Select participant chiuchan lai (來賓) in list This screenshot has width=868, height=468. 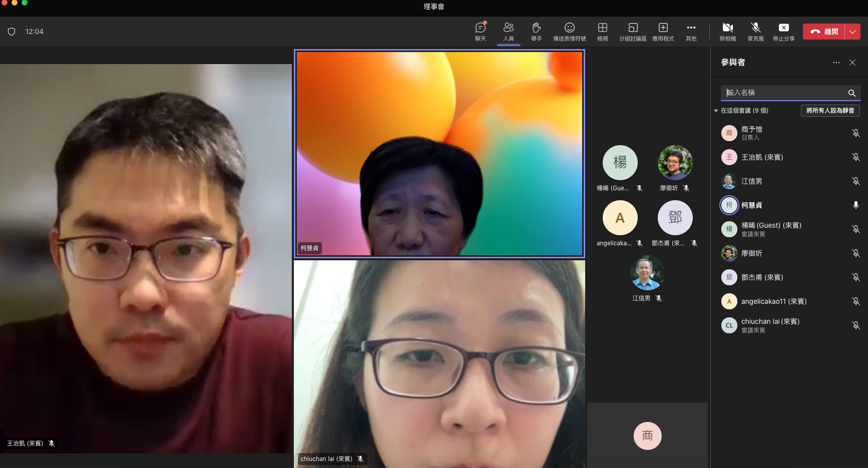pos(790,325)
